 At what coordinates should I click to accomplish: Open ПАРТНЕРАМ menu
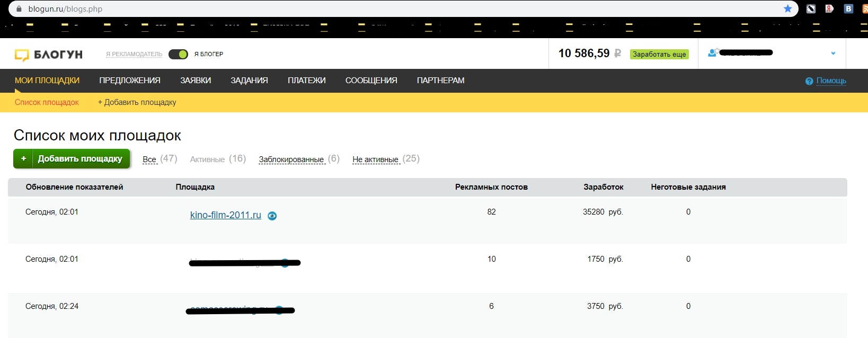coord(441,81)
